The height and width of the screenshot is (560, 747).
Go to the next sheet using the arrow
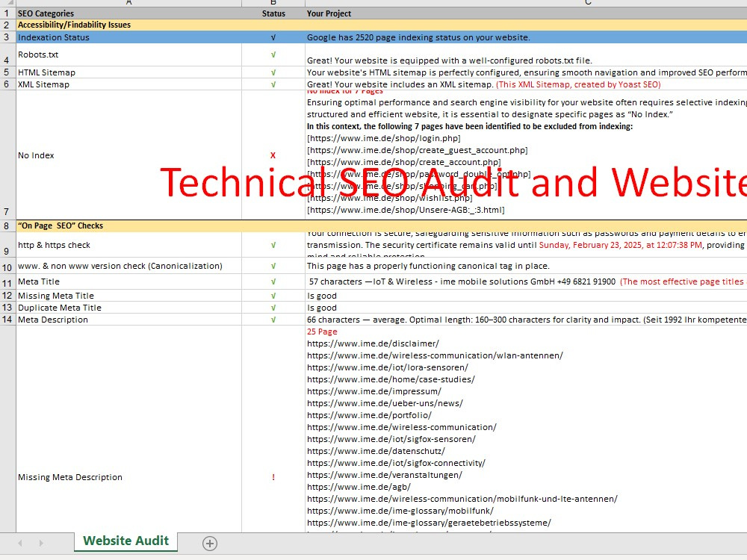[41, 544]
